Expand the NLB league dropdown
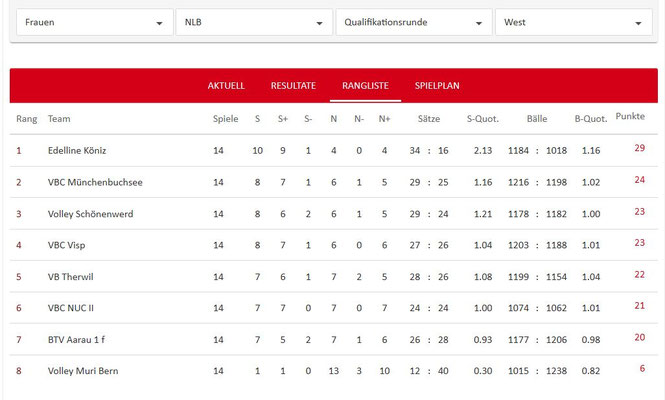Screen dimensions: 665x400 253,22
